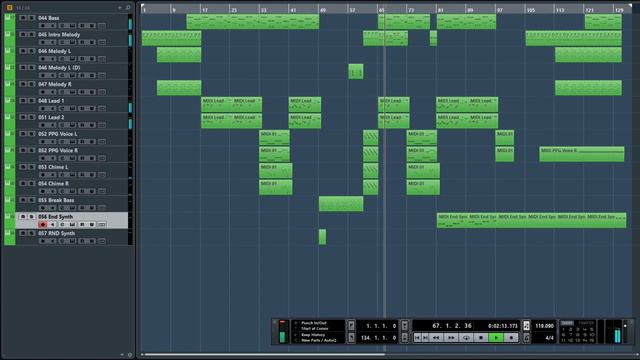The width and height of the screenshot is (640, 360).
Task: Click the Rewind button in transport
Action: pyautogui.click(x=436, y=338)
